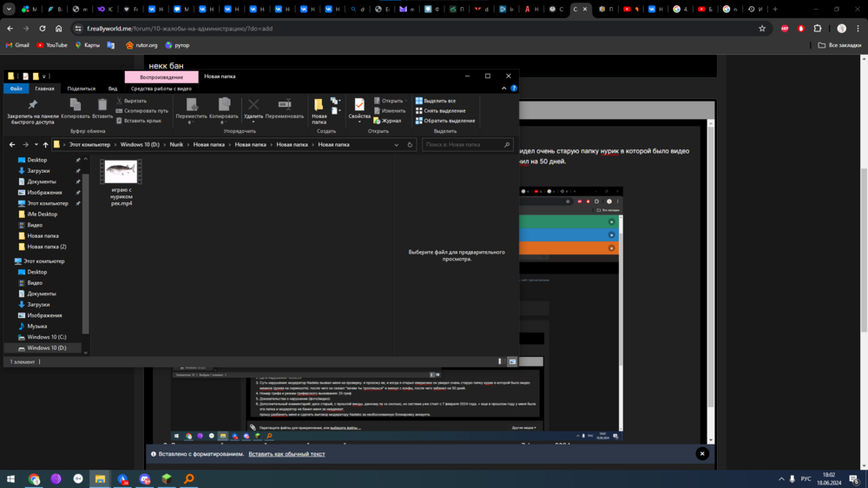
Task: Click the Открыть ribbon command
Action: (x=391, y=101)
